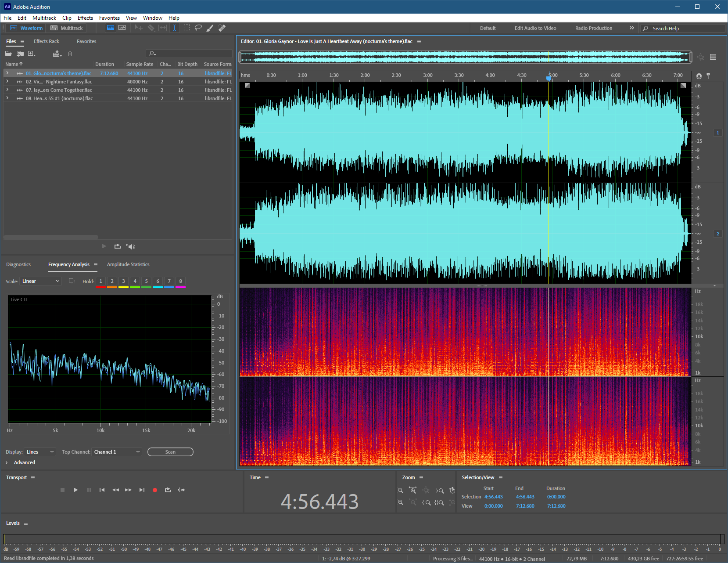This screenshot has width=728, height=563.
Task: Switch to the Amplitude Statistics tab
Action: (x=128, y=264)
